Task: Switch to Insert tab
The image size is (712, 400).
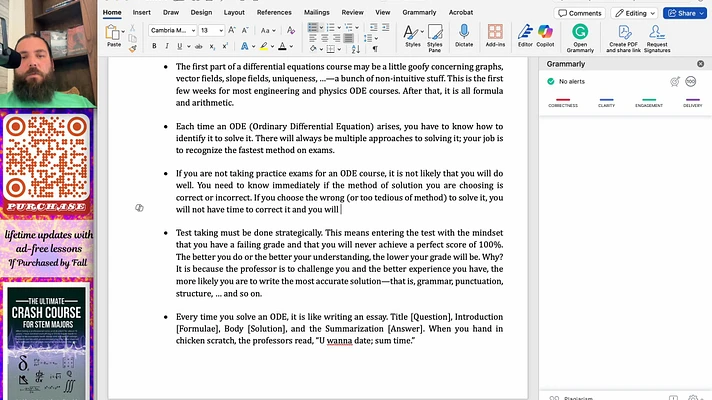Action: (142, 12)
